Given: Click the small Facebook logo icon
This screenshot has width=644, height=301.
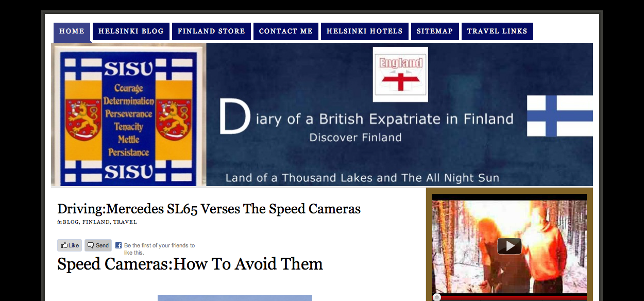Looking at the screenshot, I should pos(118,245).
